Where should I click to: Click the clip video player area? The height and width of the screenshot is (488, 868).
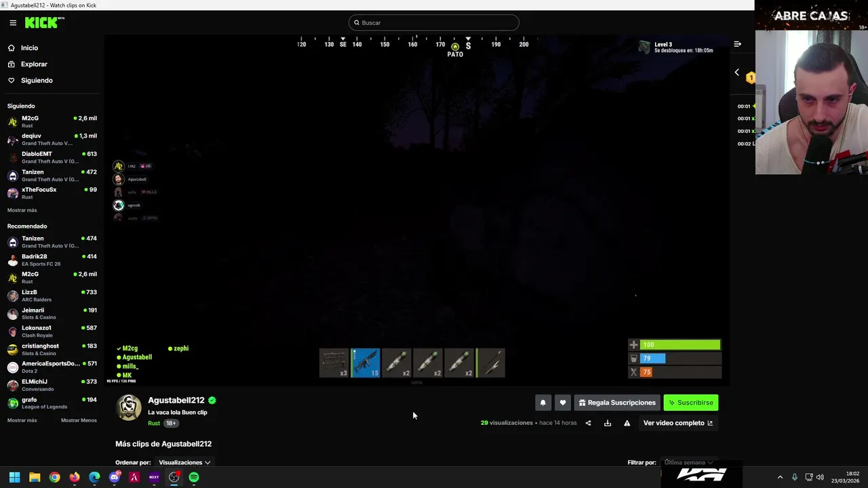(417, 210)
